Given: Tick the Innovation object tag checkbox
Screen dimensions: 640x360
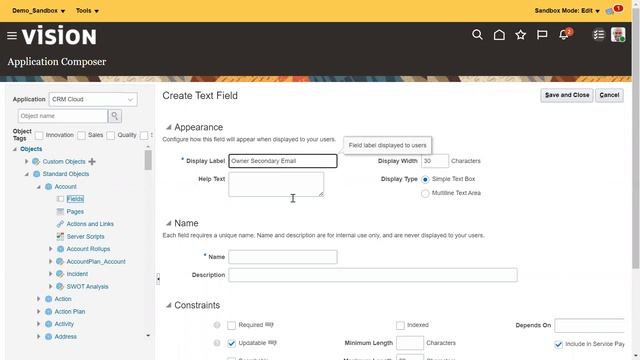Looking at the screenshot, I should pyautogui.click(x=39, y=135).
